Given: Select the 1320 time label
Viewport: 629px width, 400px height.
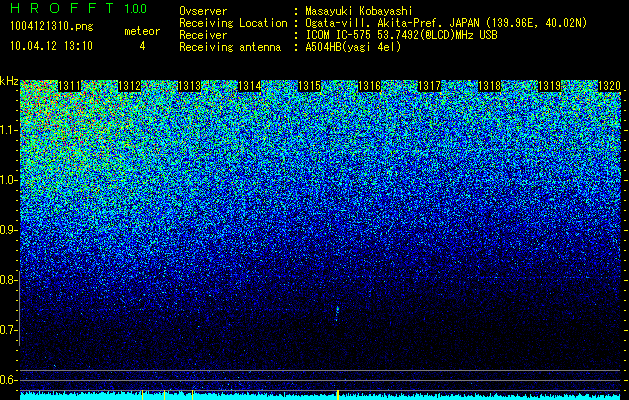Looking at the screenshot, I should (609, 86).
